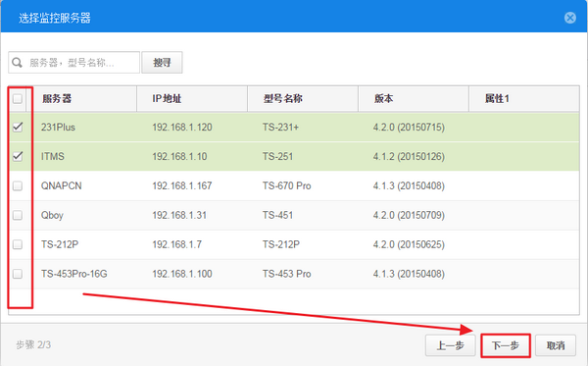Click IP address 192.168.1.10

179,157
